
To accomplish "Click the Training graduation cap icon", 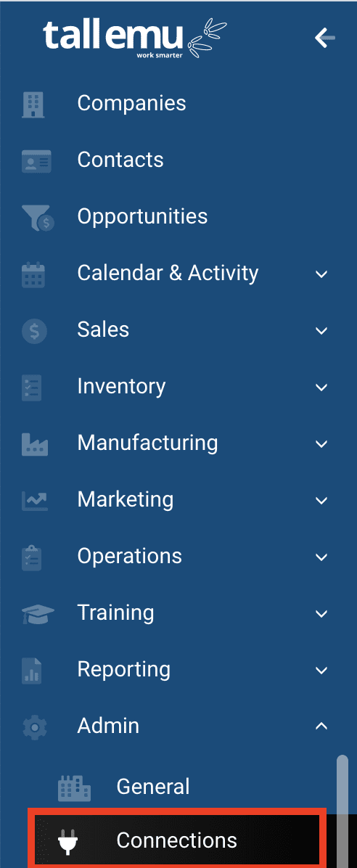I will (x=38, y=614).
